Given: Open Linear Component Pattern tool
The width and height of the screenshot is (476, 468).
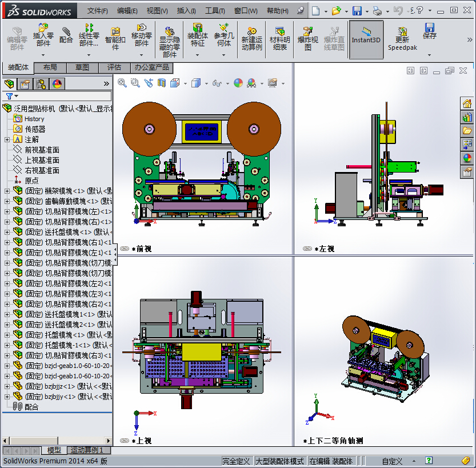Looking at the screenshot, I should tap(89, 35).
